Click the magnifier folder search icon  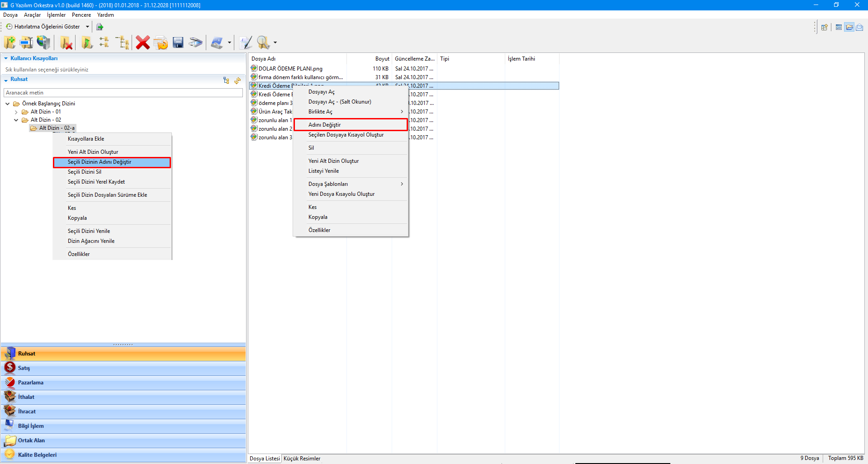[263, 43]
